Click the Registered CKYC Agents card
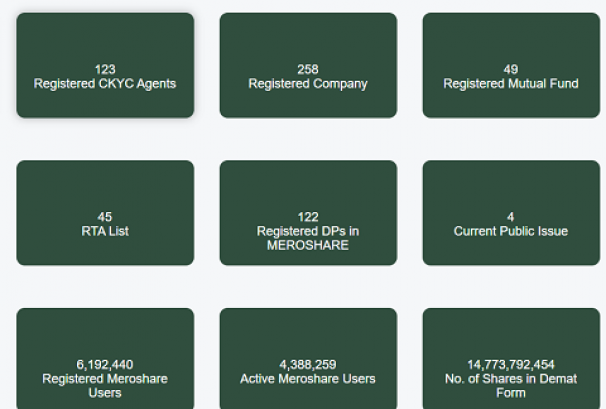 click(x=105, y=66)
